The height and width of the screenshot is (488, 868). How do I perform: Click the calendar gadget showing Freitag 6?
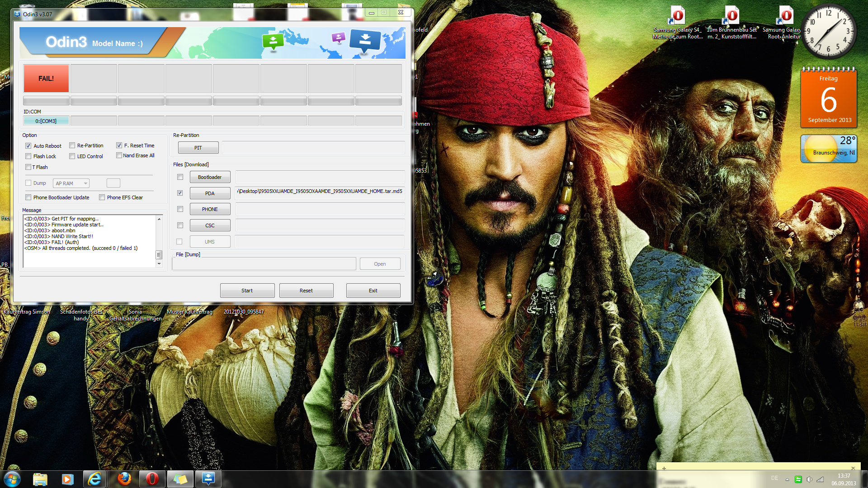tap(829, 98)
